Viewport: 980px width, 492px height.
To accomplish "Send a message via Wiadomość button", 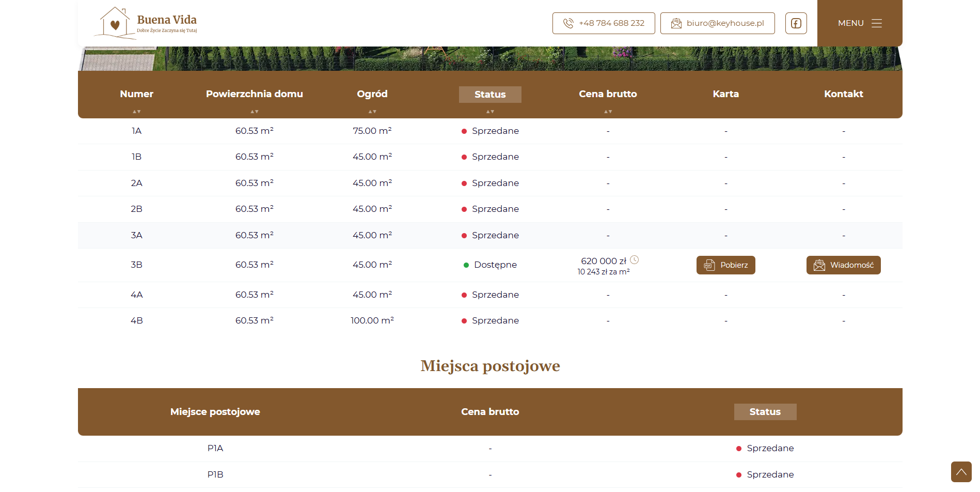I will [x=843, y=265].
